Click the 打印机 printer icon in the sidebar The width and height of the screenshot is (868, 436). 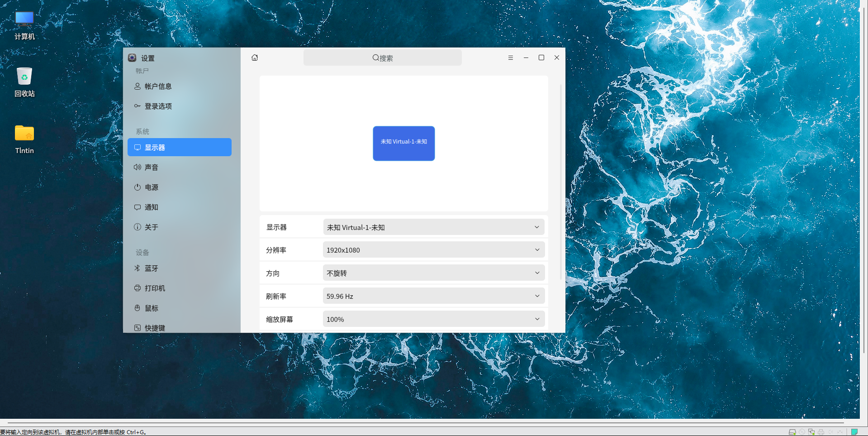137,288
